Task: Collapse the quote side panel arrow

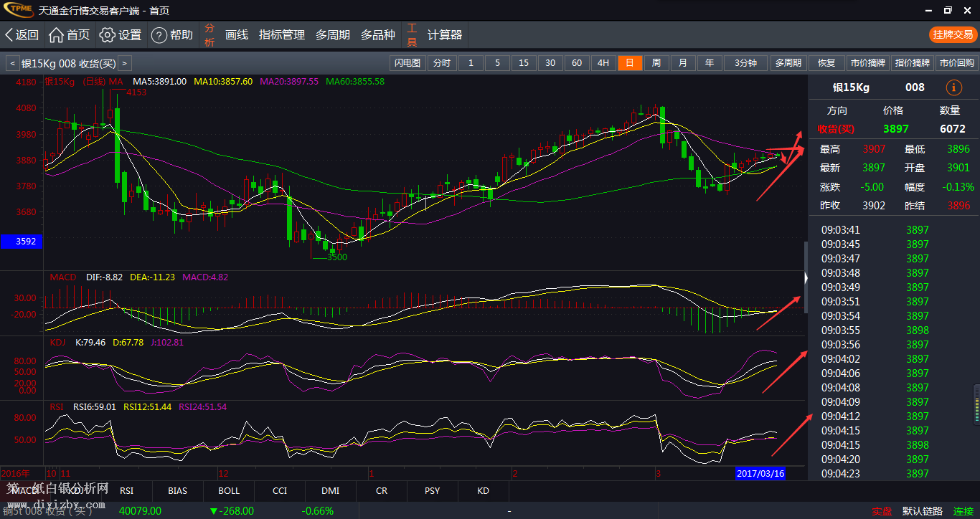Action: point(806,277)
